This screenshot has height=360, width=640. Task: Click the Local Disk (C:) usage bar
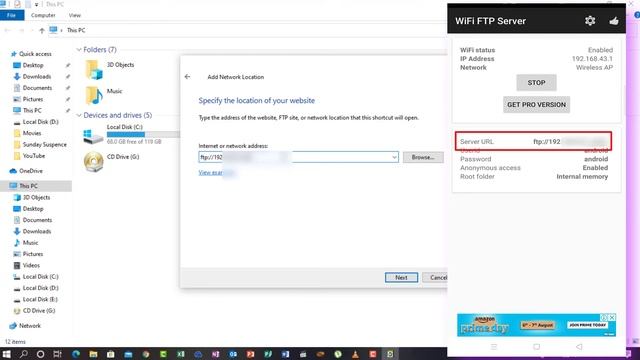[143, 134]
